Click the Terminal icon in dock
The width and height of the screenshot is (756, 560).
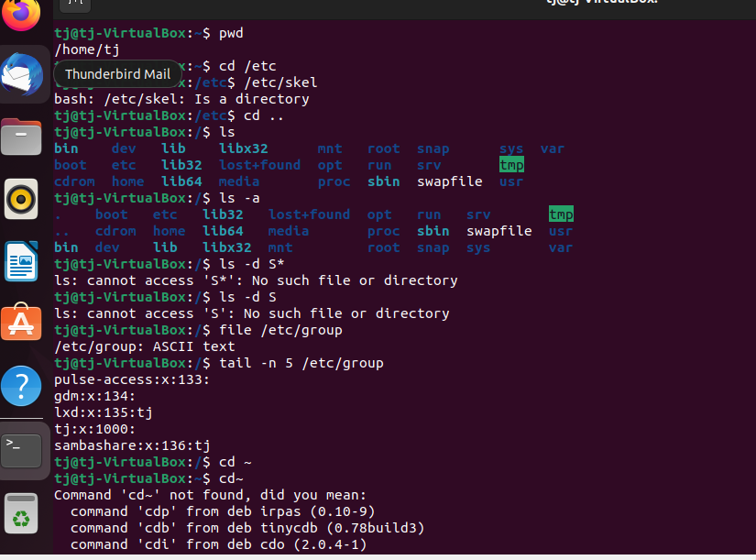21,449
